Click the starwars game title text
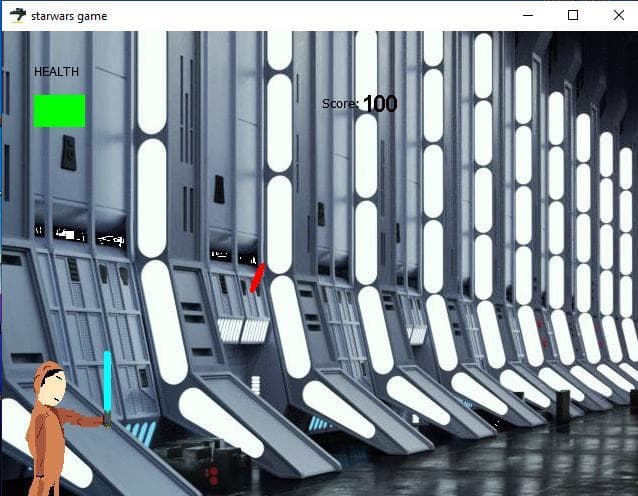 (x=69, y=16)
